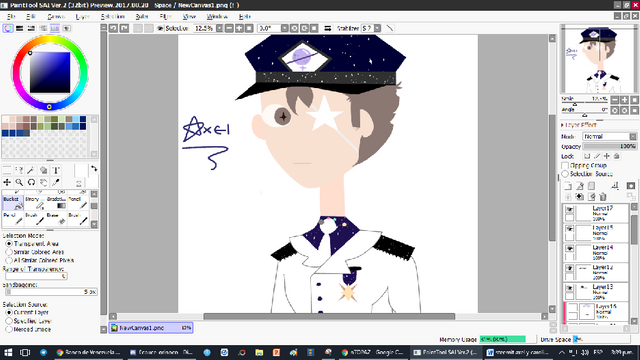Open Windows Start menu on taskbar
Image resolution: width=640 pixels, height=360 pixels.
click(8, 352)
